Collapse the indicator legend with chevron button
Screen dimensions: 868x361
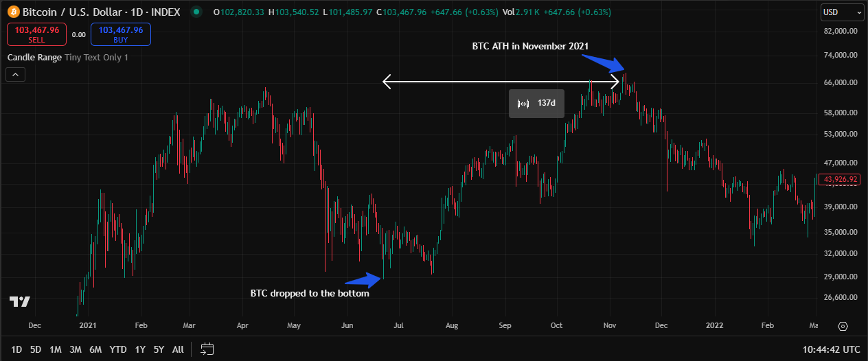pyautogui.click(x=16, y=75)
